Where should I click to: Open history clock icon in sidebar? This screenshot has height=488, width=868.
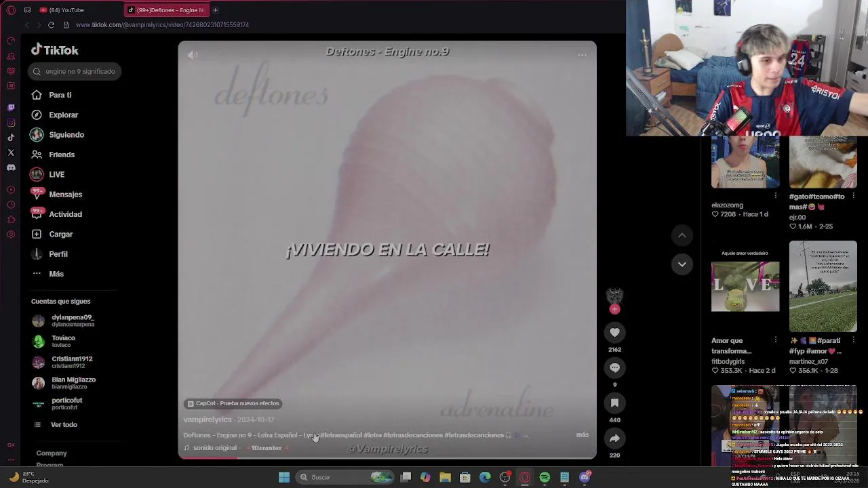(x=11, y=205)
